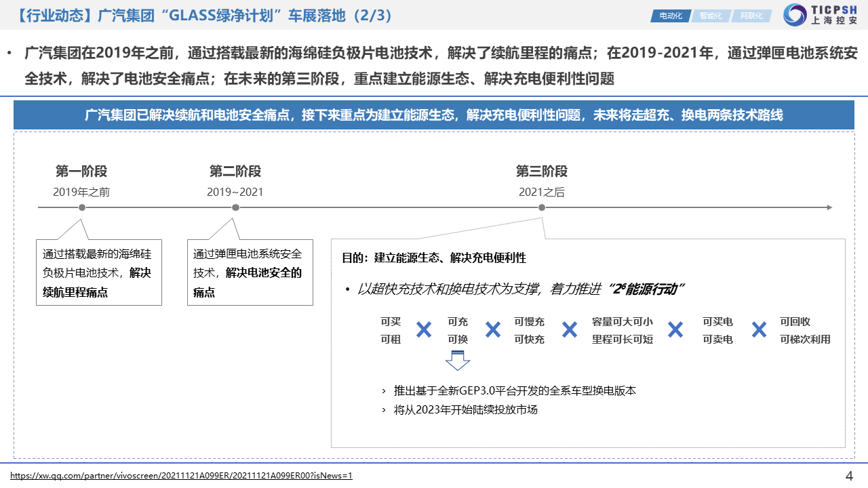This screenshot has width=868, height=488.
Task: Switch to the 智能化 tab
Action: click(711, 16)
